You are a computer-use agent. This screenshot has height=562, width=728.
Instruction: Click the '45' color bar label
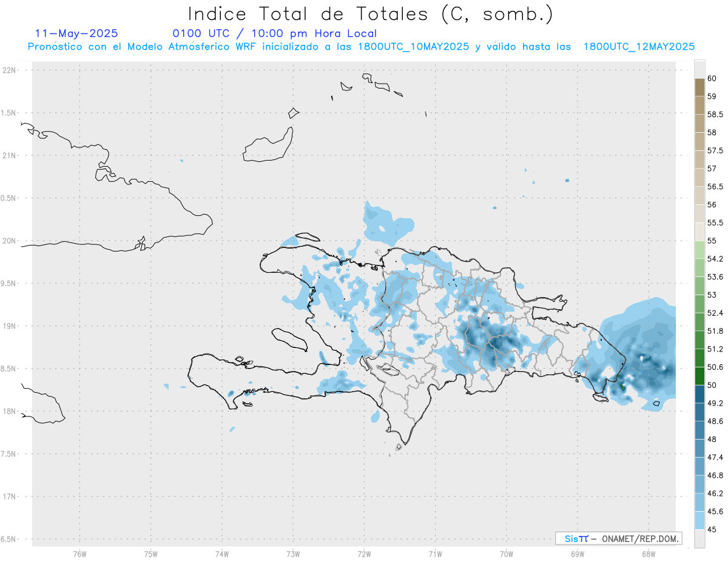coord(712,529)
